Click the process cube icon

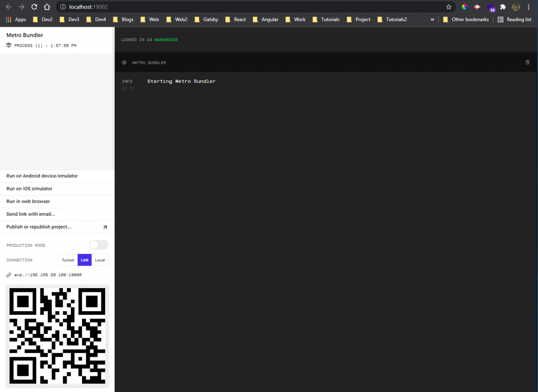tap(9, 45)
